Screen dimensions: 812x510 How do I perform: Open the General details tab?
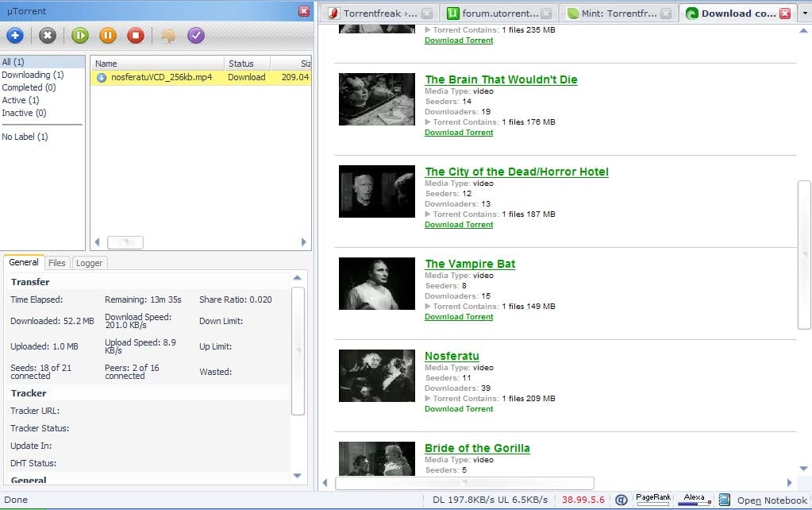[x=24, y=262]
